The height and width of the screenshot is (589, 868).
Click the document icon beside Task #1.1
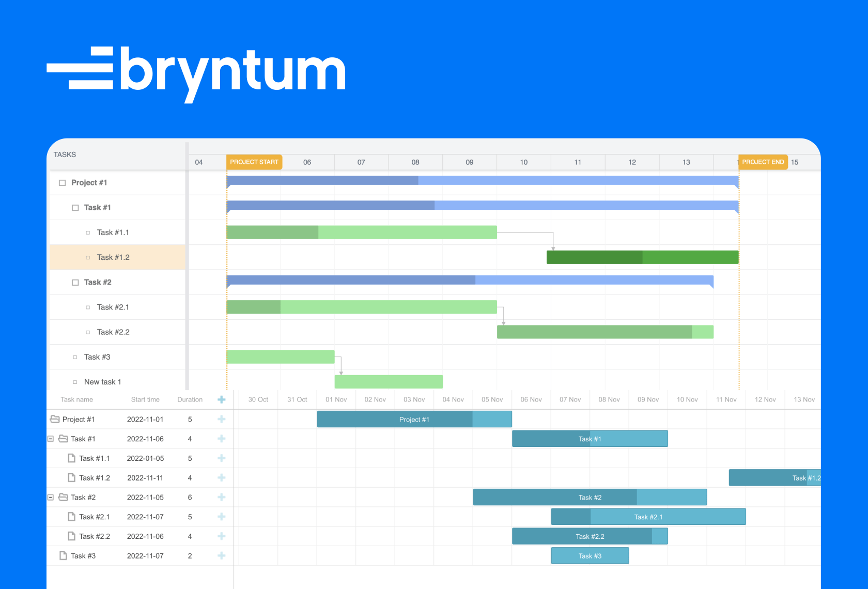point(71,458)
